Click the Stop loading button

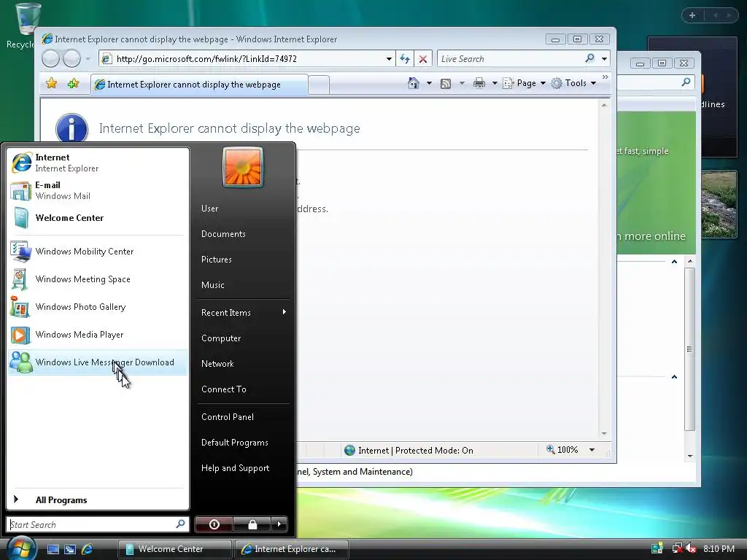point(422,59)
